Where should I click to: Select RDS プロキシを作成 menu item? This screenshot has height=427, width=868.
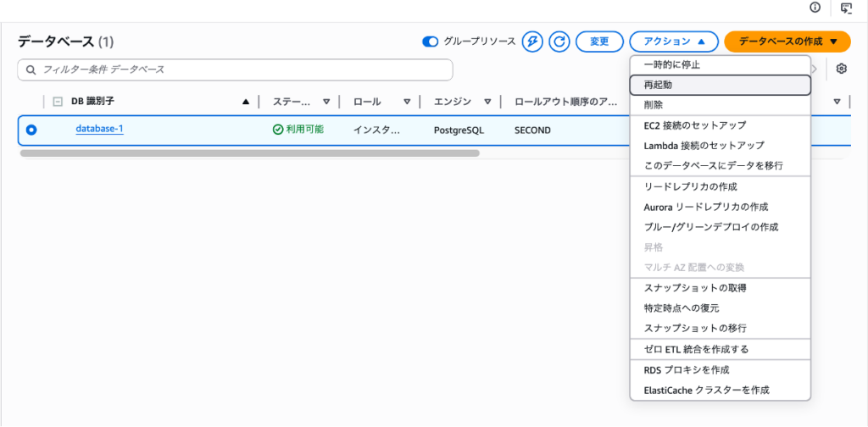pos(721,369)
